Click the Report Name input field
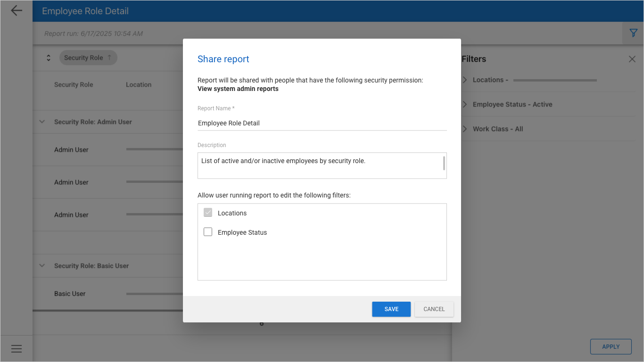The height and width of the screenshot is (362, 644). [x=322, y=123]
